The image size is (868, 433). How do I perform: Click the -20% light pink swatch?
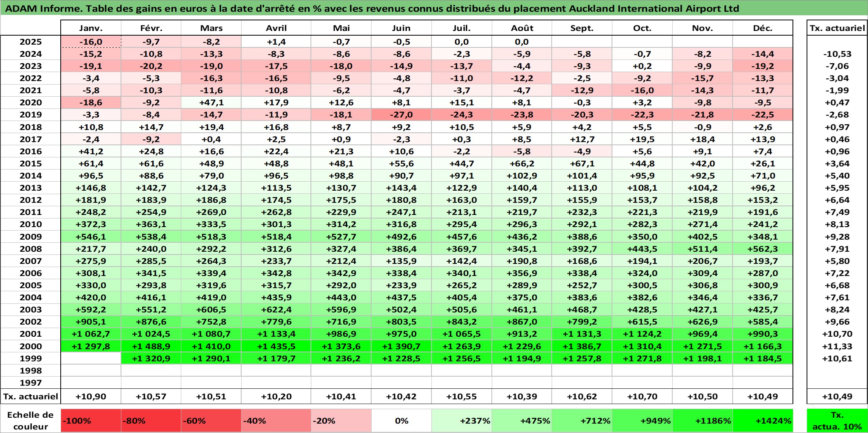(341, 421)
